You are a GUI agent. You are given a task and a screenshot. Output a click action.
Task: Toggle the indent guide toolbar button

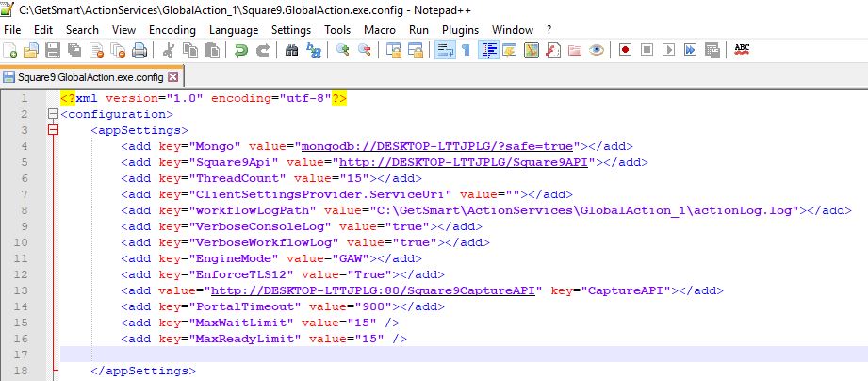pyautogui.click(x=489, y=50)
